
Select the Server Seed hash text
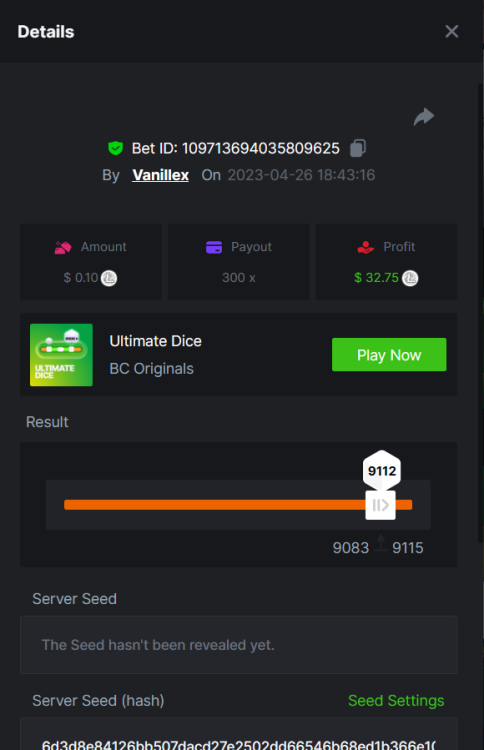(238, 744)
